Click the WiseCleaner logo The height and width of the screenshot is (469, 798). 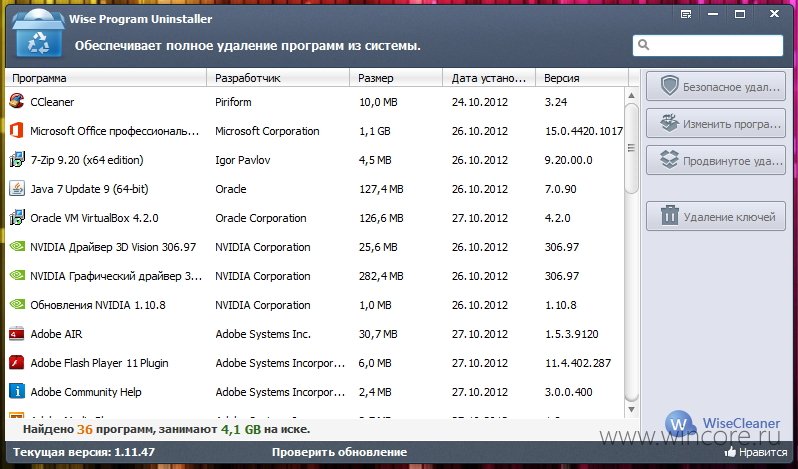[723, 424]
